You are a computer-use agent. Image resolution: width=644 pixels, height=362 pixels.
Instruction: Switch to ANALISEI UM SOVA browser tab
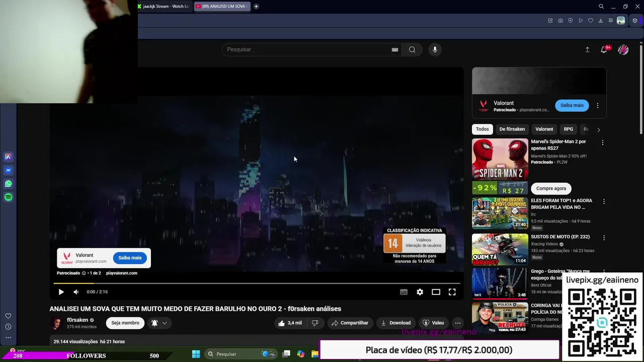pyautogui.click(x=222, y=7)
